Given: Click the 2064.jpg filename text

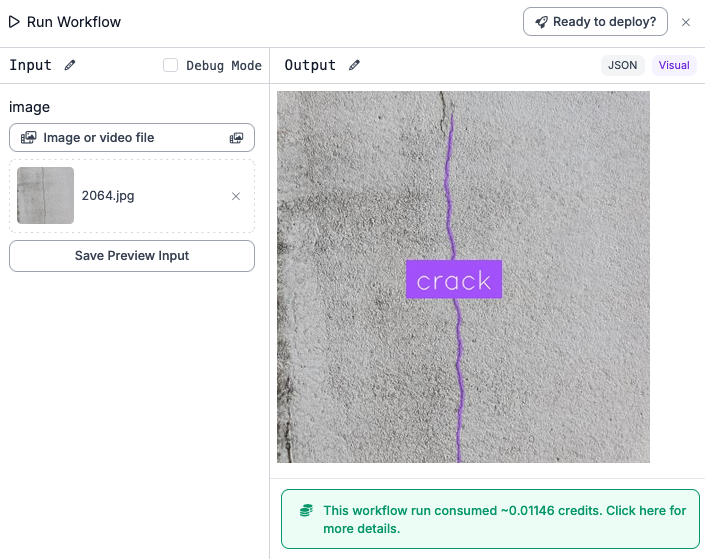Looking at the screenshot, I should click(108, 196).
